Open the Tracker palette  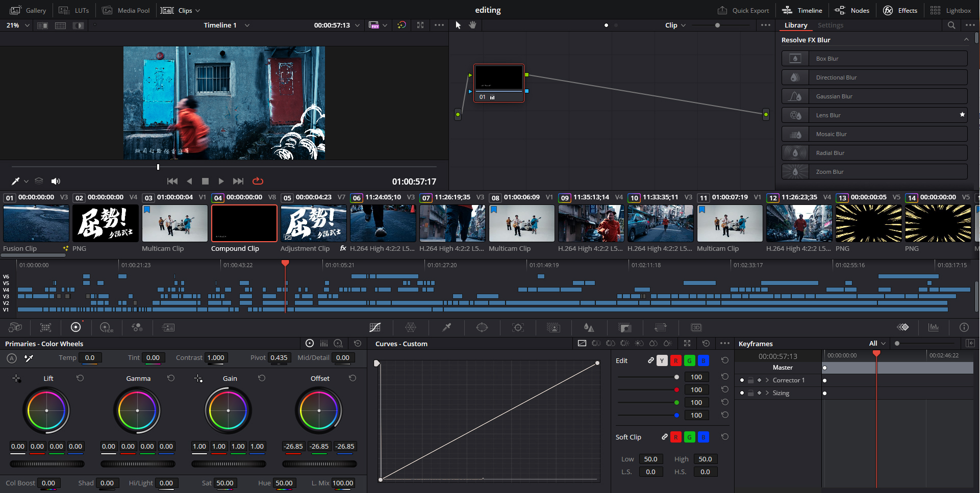point(518,327)
